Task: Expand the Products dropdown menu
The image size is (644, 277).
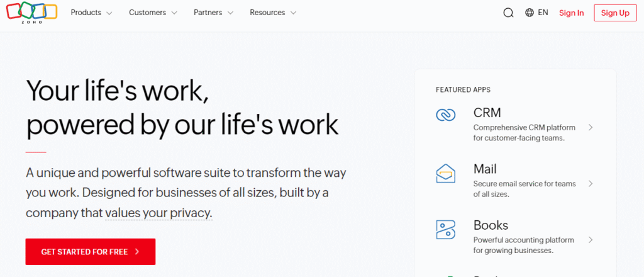Action: (91, 13)
